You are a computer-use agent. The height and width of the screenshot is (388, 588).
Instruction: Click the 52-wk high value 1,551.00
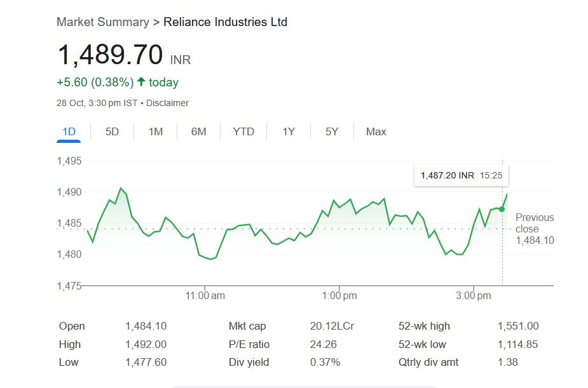(517, 326)
